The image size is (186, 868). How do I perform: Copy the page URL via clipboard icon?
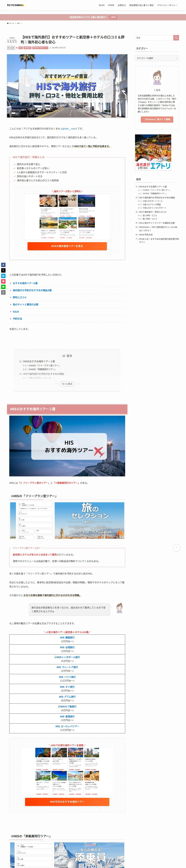(x=3, y=293)
